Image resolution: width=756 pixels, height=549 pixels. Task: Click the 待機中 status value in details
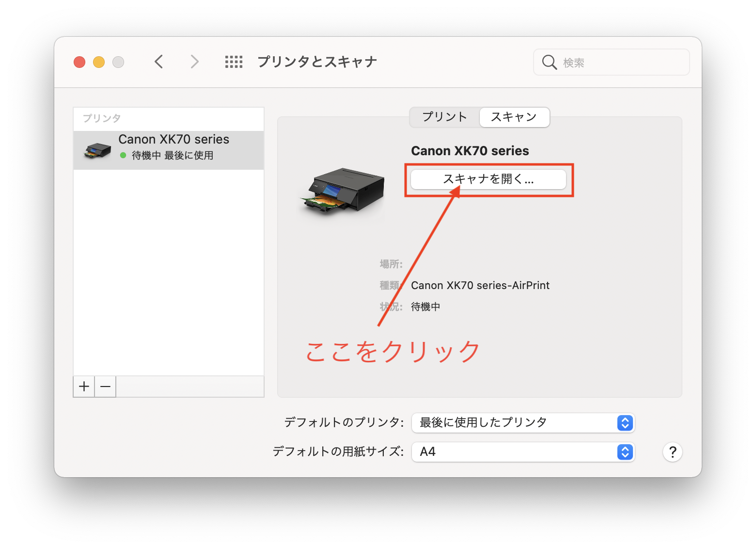click(x=425, y=307)
